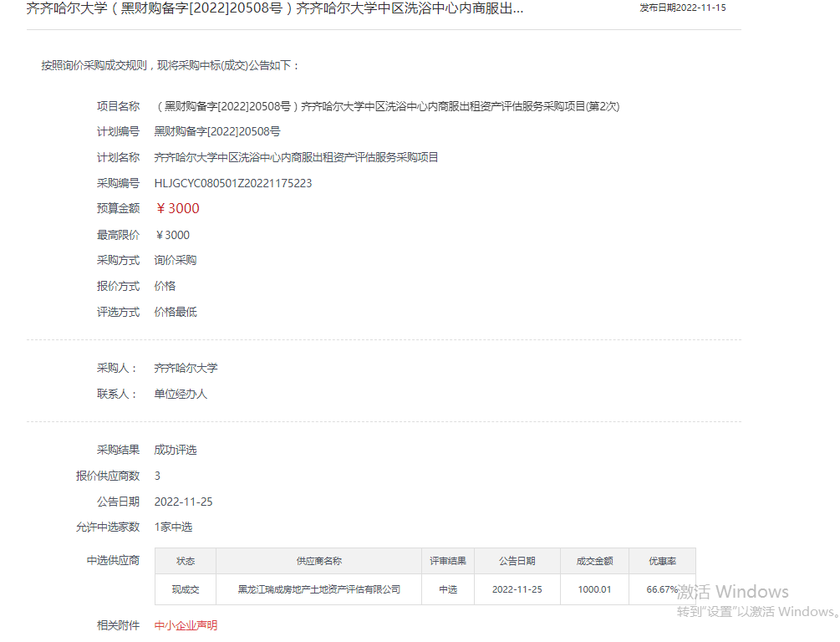The image size is (840, 642).
Task: Click the 单位经办人 contact text
Action: (181, 393)
